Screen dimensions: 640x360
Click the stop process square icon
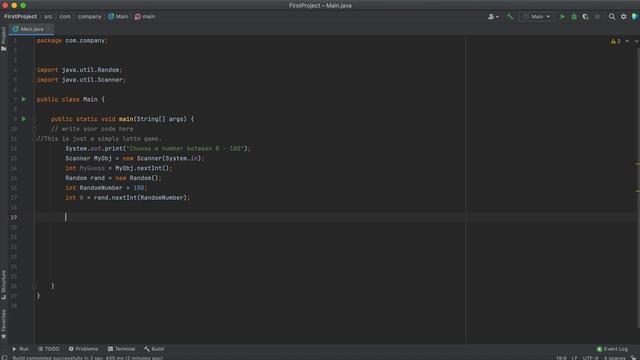point(597,17)
